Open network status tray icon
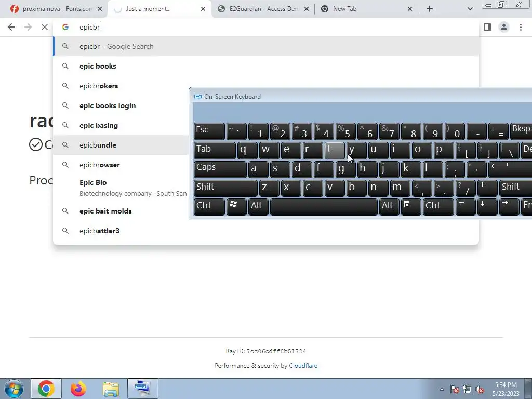Screen dimensions: 532x399 point(467,389)
